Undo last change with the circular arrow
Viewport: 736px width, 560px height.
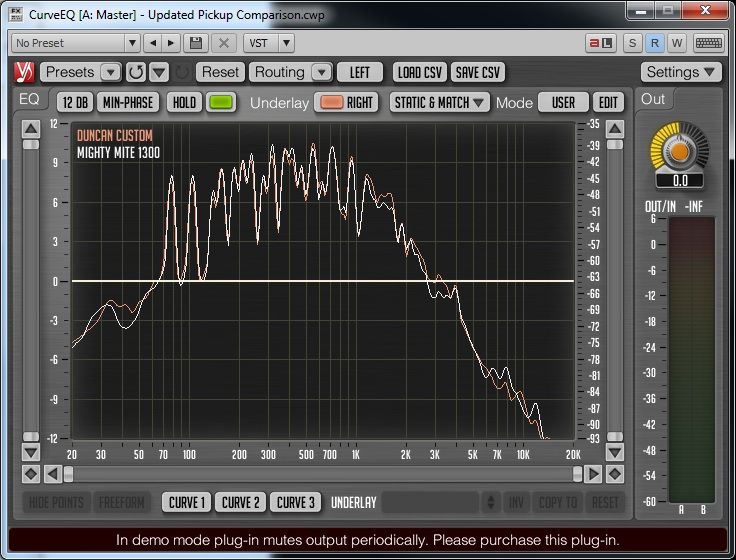click(x=136, y=72)
